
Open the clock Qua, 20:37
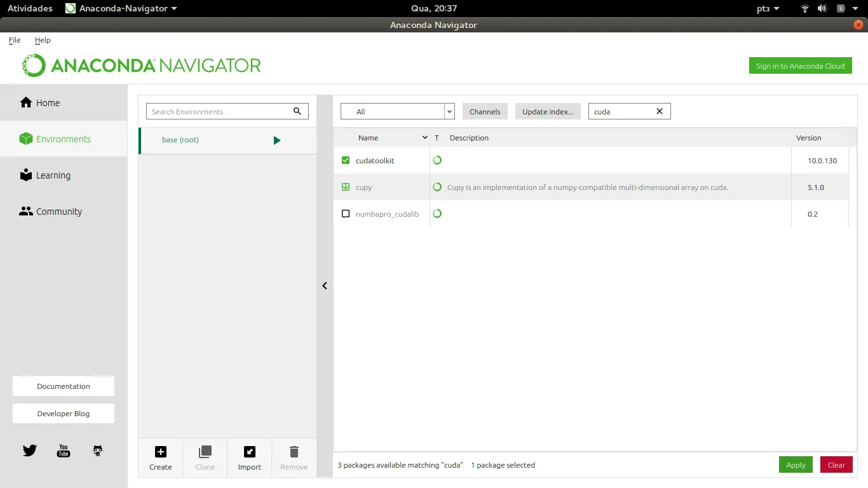(434, 8)
